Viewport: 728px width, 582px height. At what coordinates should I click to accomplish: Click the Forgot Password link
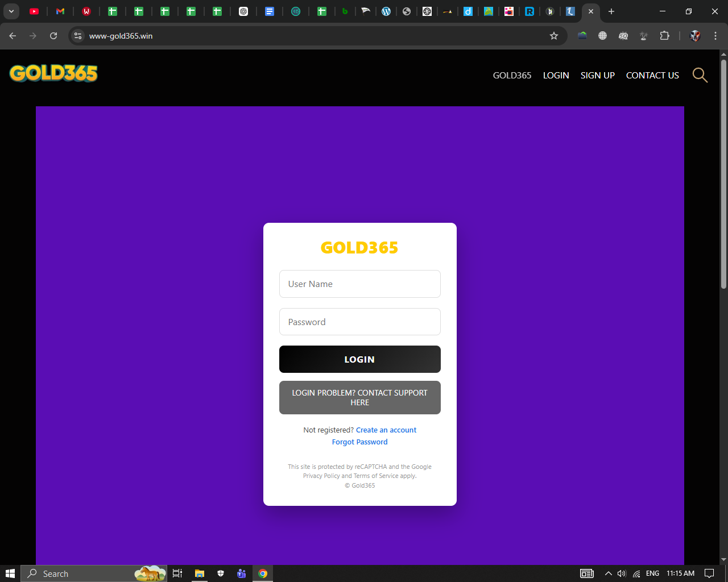[359, 442]
